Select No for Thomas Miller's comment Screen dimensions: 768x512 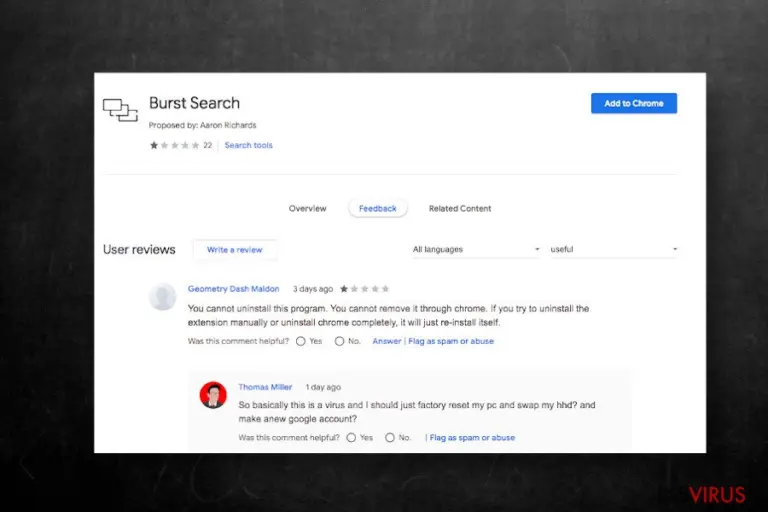(x=390, y=438)
